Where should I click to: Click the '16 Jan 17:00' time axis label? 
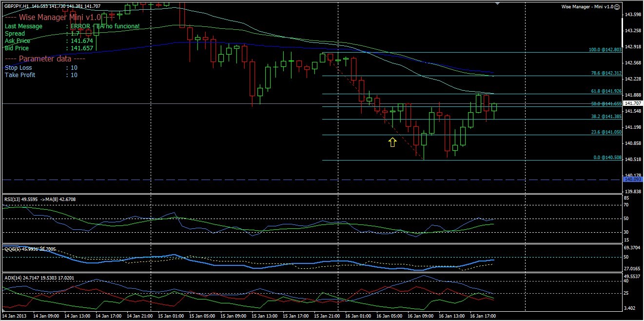[483, 316]
